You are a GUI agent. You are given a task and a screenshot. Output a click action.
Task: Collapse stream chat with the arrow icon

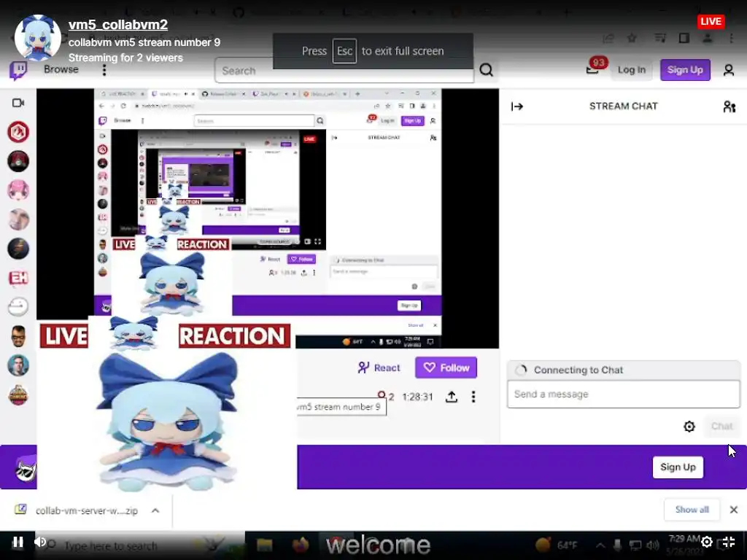[517, 106]
